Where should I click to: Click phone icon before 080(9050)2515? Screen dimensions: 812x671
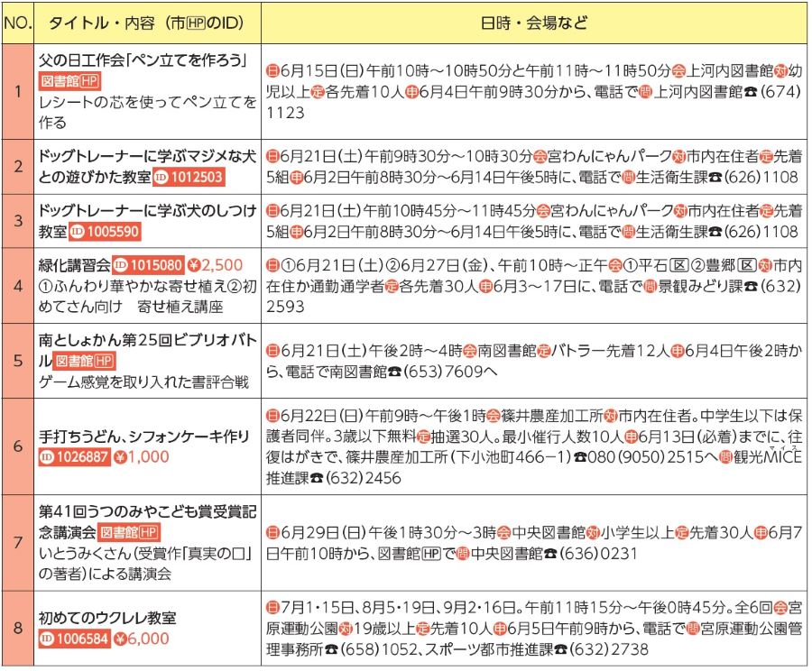tap(580, 457)
